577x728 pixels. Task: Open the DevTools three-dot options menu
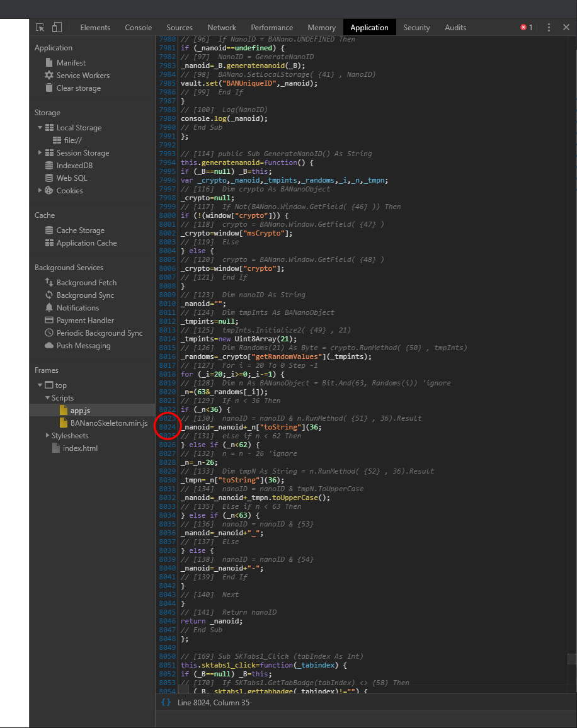(550, 27)
